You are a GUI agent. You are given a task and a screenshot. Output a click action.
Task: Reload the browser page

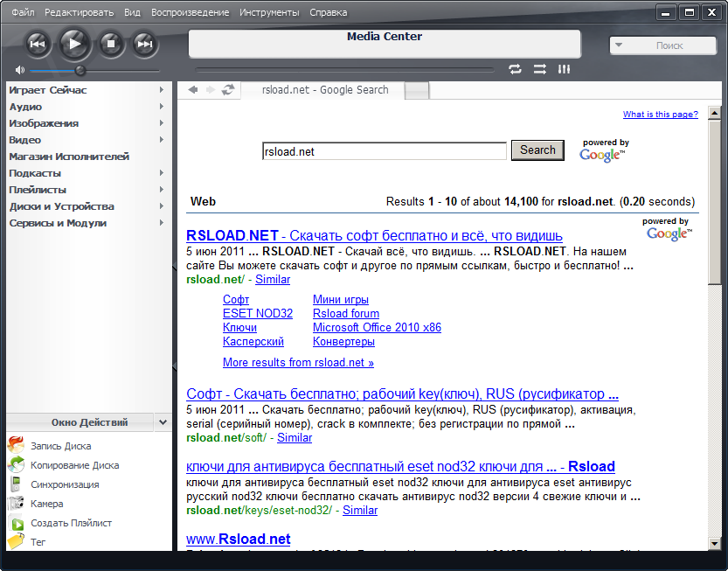[x=228, y=90]
